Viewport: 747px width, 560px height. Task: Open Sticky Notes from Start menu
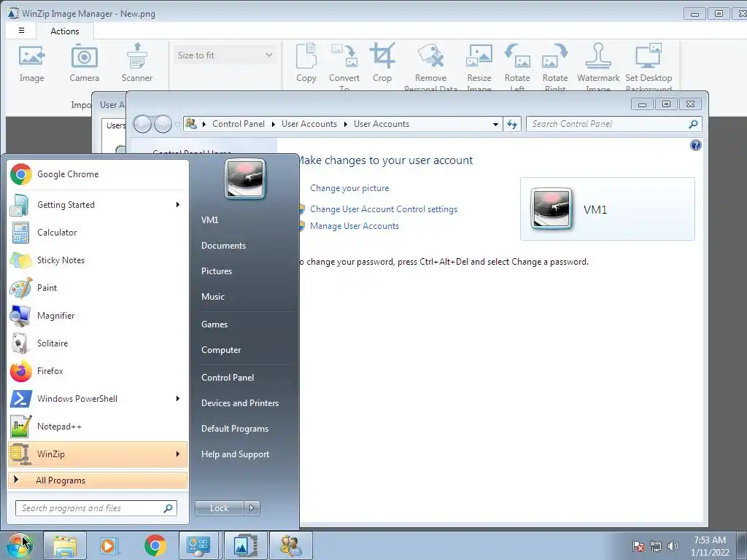tap(98, 260)
